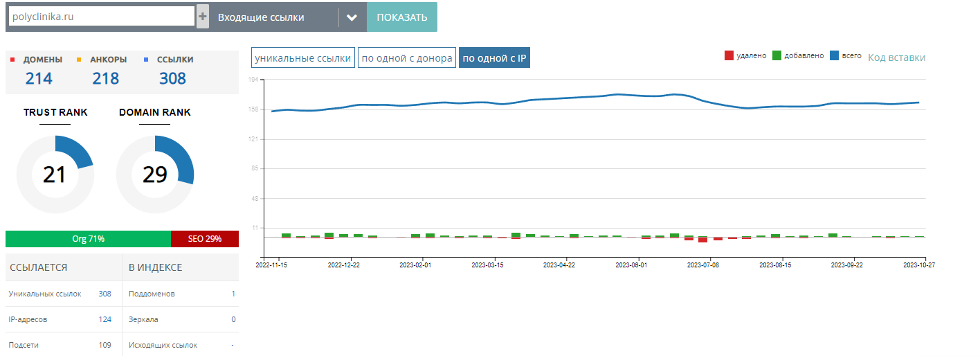This screenshot has height=356, width=980.
Task: Click the Domain Rank donut chart
Action: tap(155, 175)
